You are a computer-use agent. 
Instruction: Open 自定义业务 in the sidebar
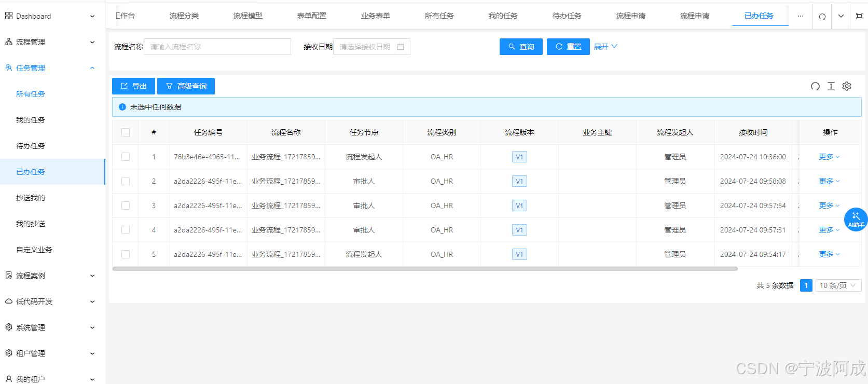(34, 250)
